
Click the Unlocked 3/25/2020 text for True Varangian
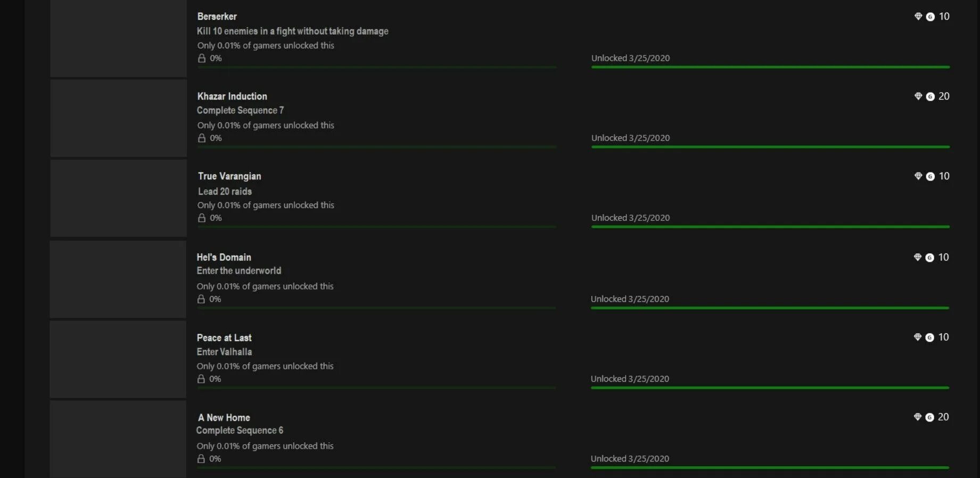(630, 218)
